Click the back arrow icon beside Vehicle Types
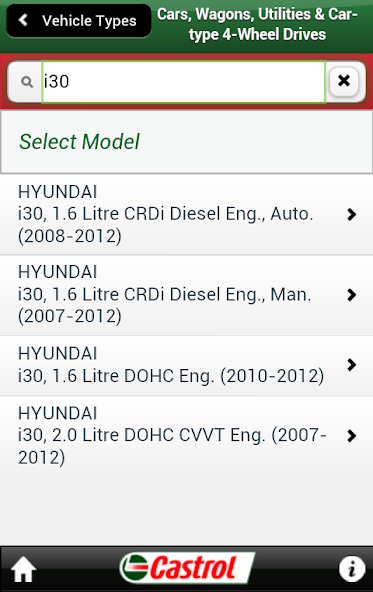The image size is (373, 592). coord(23,20)
